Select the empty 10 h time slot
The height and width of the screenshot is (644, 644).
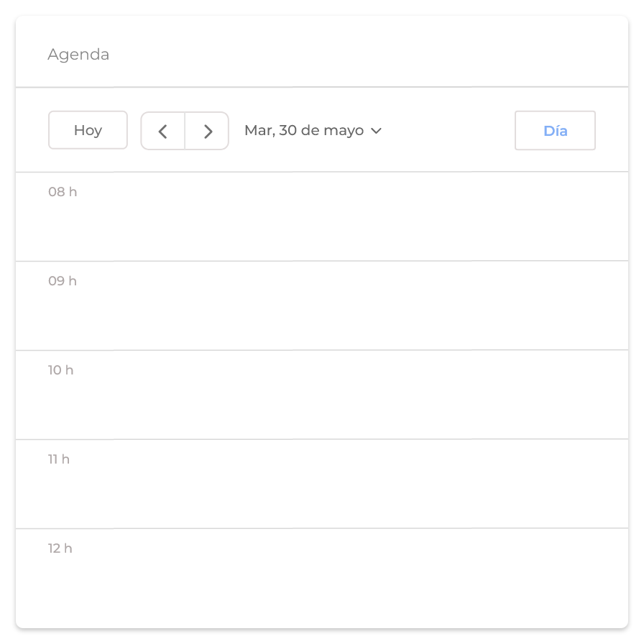coord(359,395)
